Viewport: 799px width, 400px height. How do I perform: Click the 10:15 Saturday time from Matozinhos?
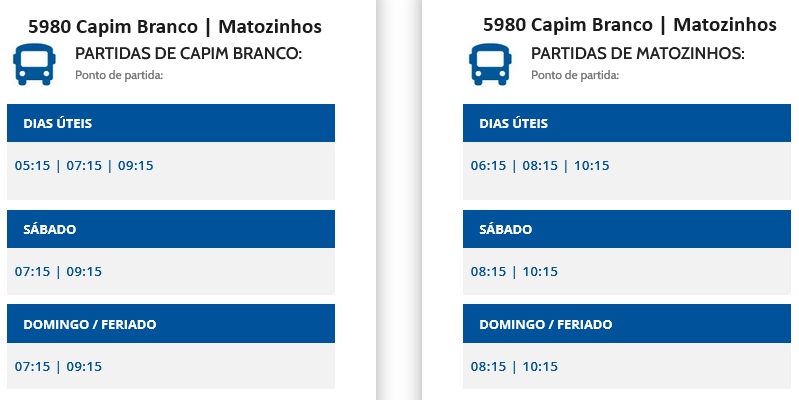click(x=540, y=272)
